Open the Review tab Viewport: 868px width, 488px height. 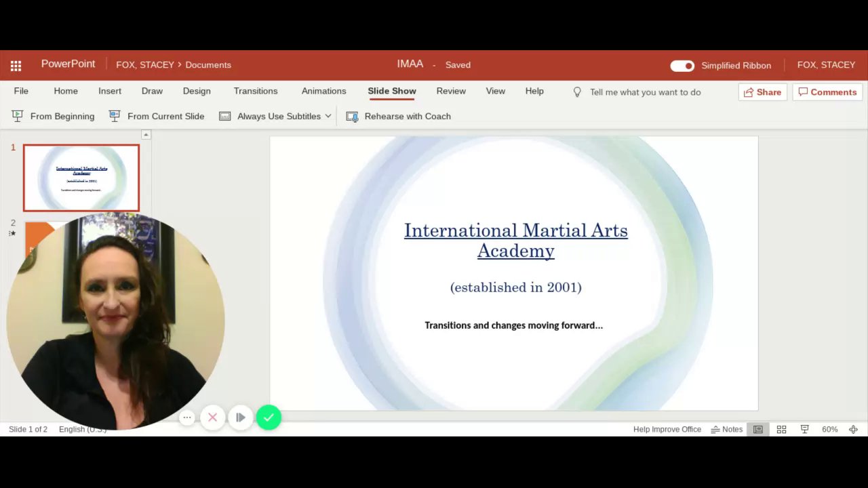(451, 91)
